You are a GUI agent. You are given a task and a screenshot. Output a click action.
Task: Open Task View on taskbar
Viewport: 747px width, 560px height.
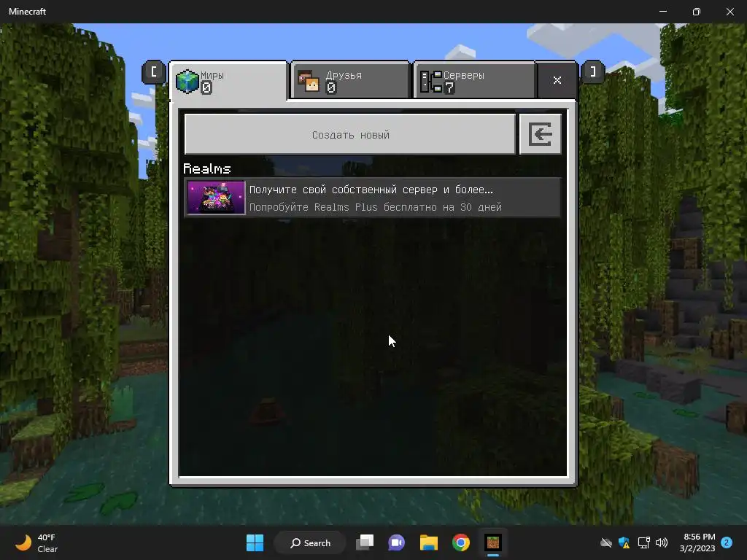[x=365, y=542]
